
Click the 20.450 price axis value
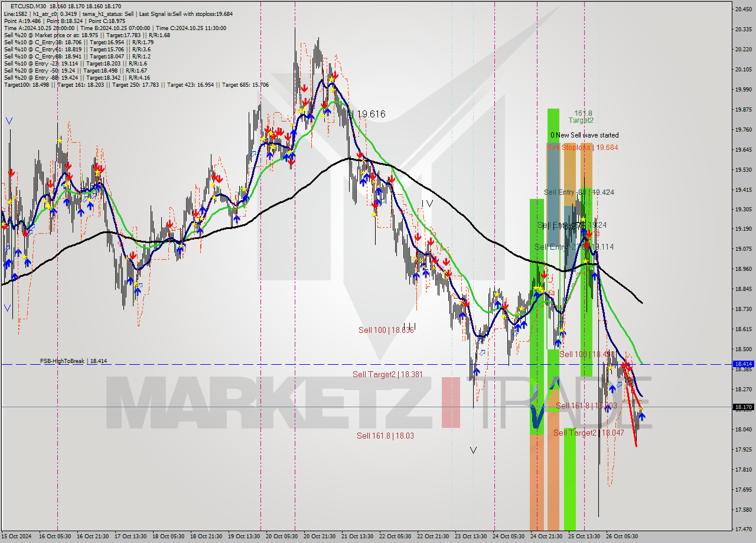743,9
